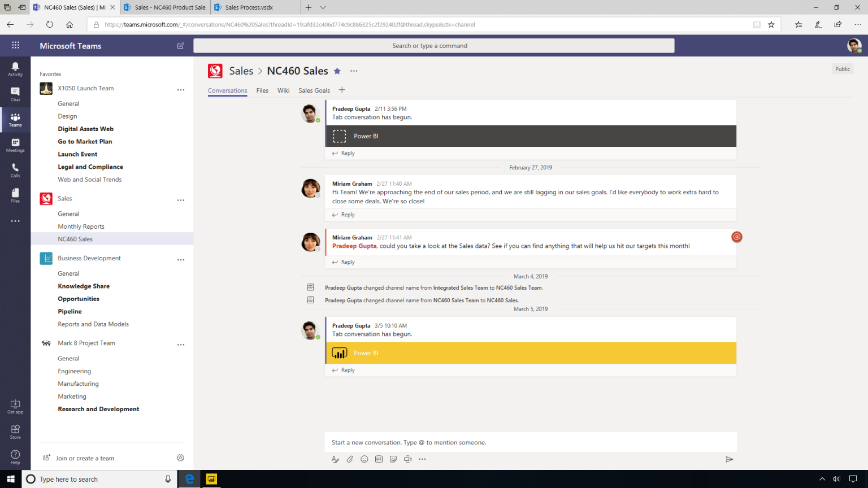
Task: Click the Search or type a command box
Action: (433, 46)
